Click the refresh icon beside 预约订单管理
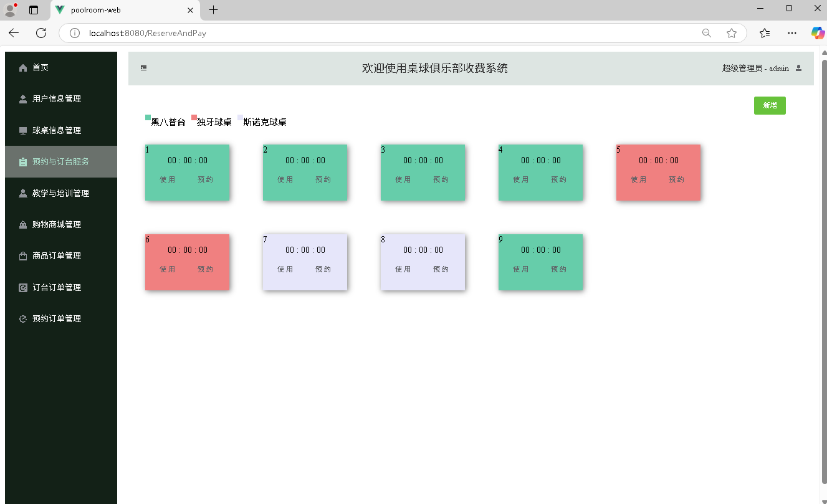Image resolution: width=827 pixels, height=504 pixels. coord(23,319)
